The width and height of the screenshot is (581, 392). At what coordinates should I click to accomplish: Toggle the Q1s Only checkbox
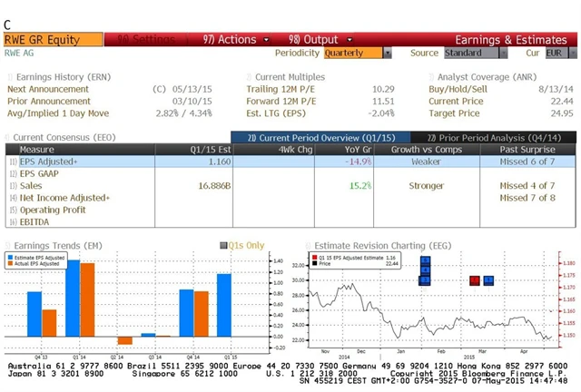click(222, 245)
